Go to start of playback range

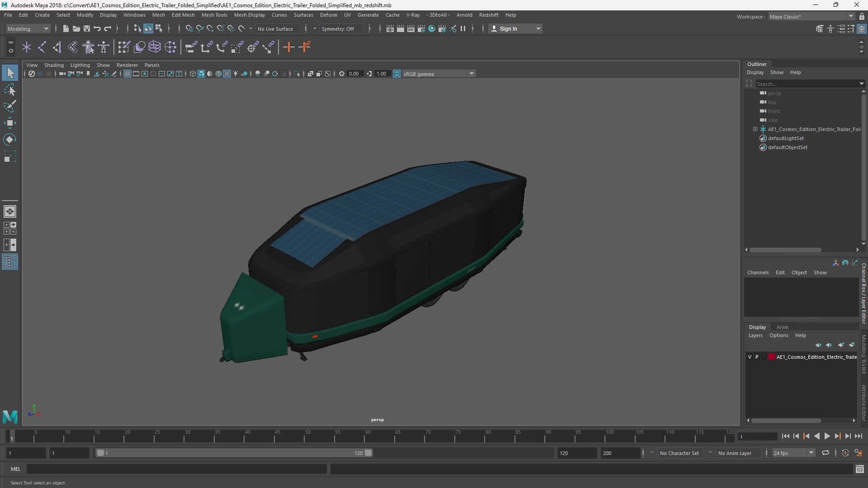tap(785, 436)
